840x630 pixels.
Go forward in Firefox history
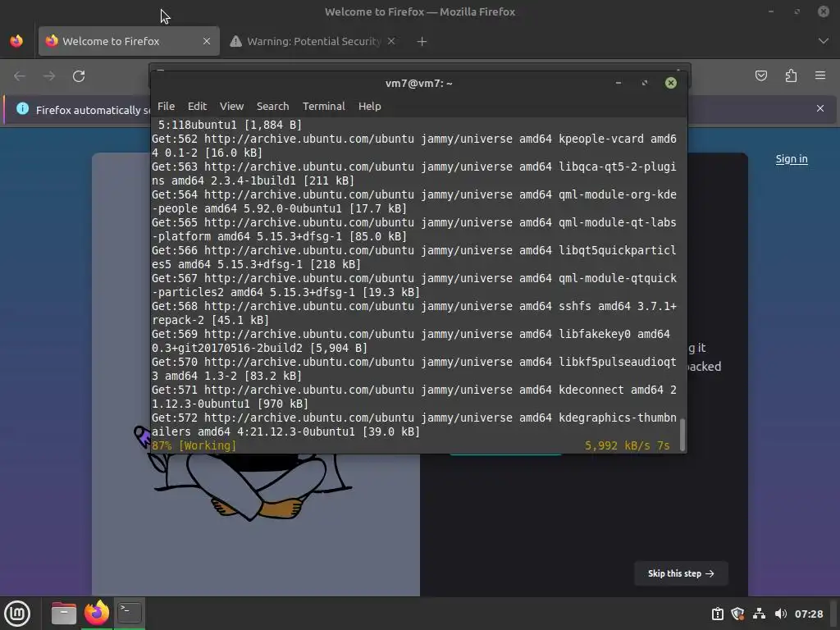pyautogui.click(x=49, y=76)
